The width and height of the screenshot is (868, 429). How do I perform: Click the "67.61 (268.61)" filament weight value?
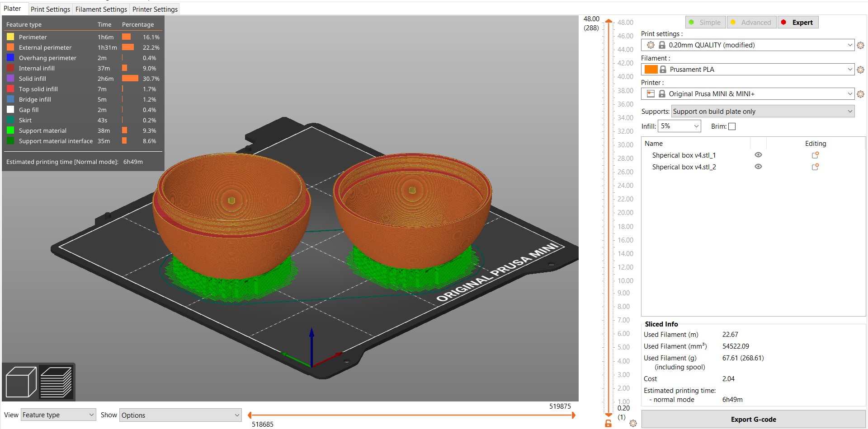pyautogui.click(x=743, y=358)
